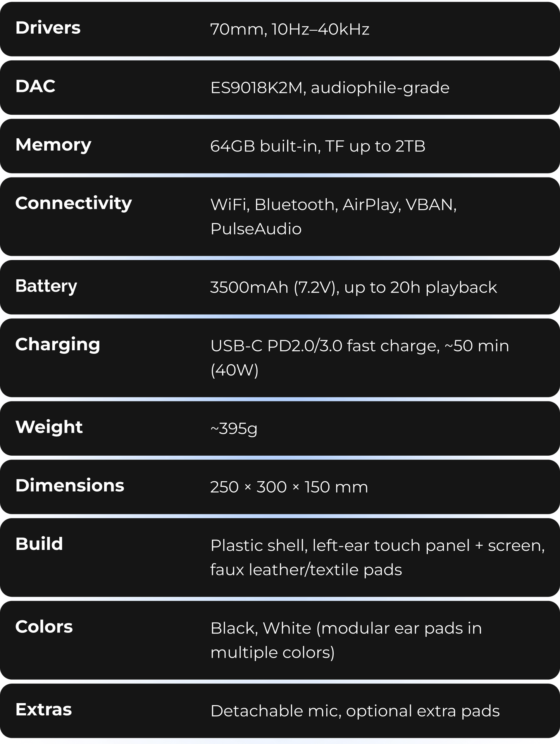Click the Memory row label
Screen dimensions: 560x744
tap(53, 145)
